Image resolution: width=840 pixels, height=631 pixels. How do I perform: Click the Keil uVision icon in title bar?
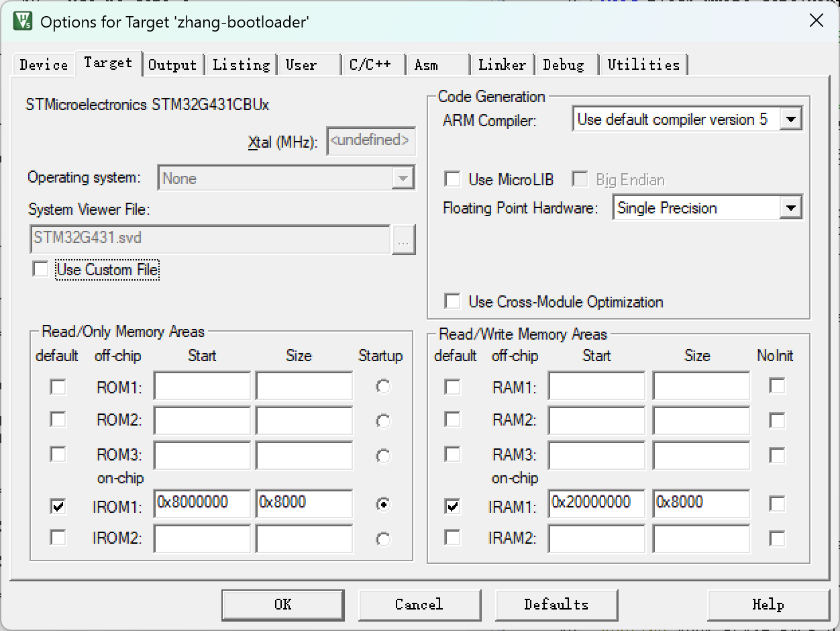pos(22,20)
